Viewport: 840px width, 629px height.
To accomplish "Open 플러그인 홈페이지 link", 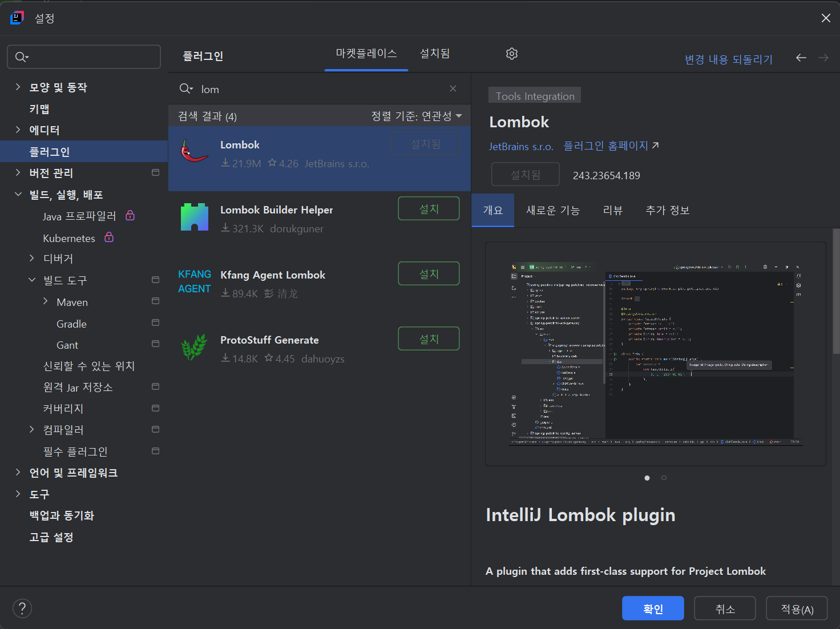I will pos(611,146).
